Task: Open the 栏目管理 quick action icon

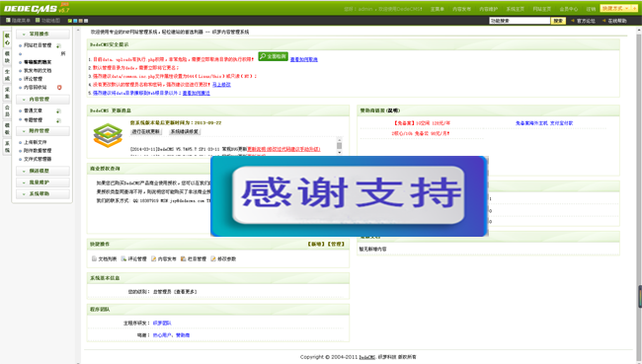Action: point(184,258)
